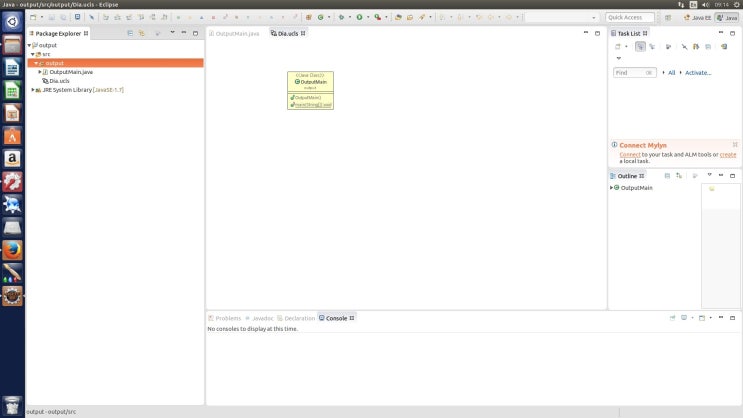Open the New wizard dropdown arrow
The height and width of the screenshot is (418, 743).
(42, 17)
